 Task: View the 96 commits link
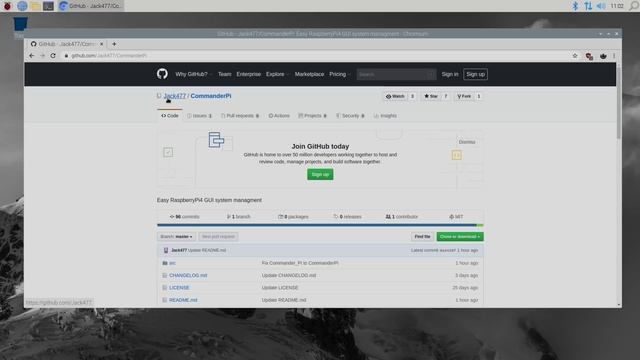pos(184,217)
